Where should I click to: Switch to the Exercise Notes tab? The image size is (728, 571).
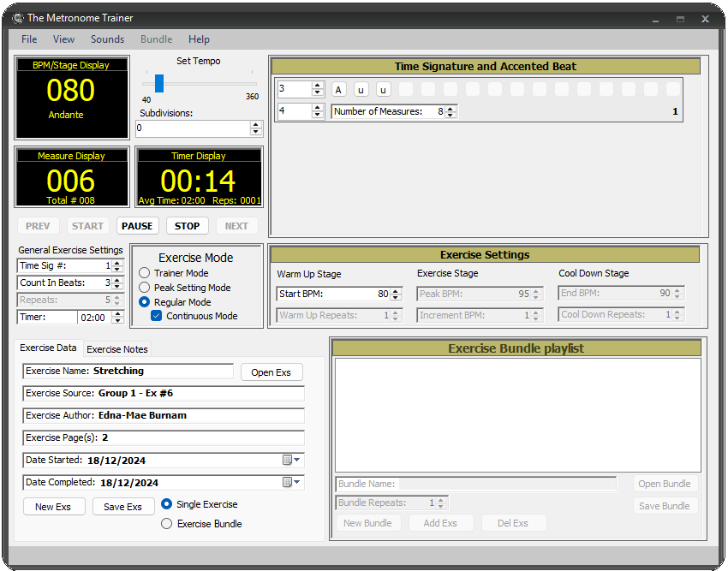116,348
